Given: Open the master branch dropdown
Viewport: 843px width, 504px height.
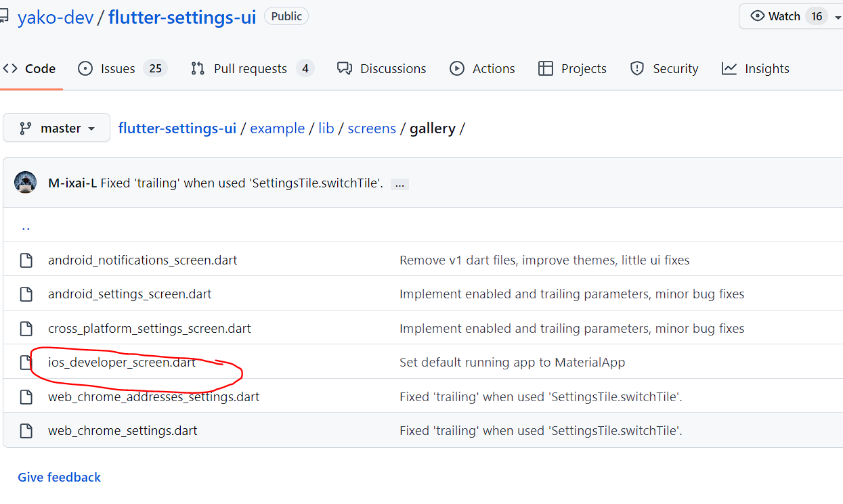Looking at the screenshot, I should 57,128.
